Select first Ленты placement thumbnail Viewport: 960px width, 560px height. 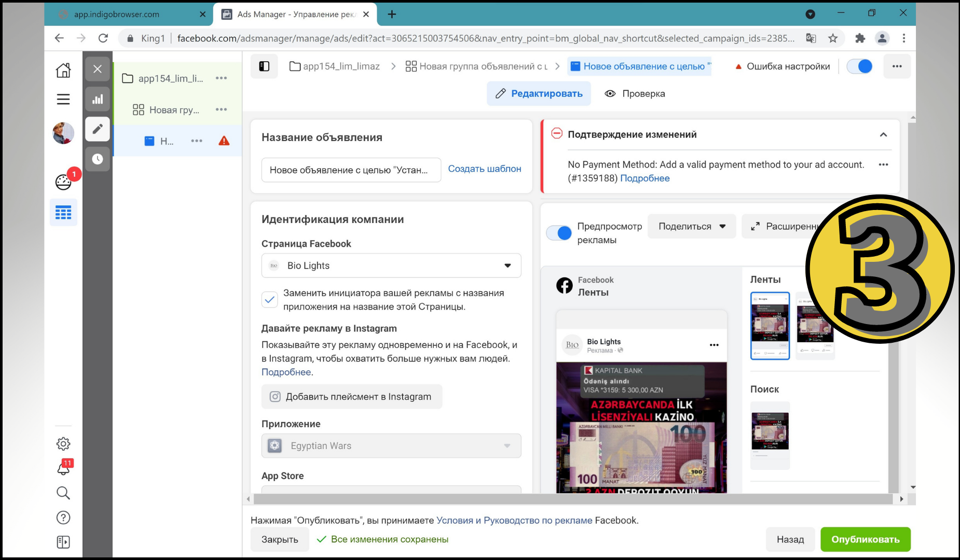[x=770, y=326]
